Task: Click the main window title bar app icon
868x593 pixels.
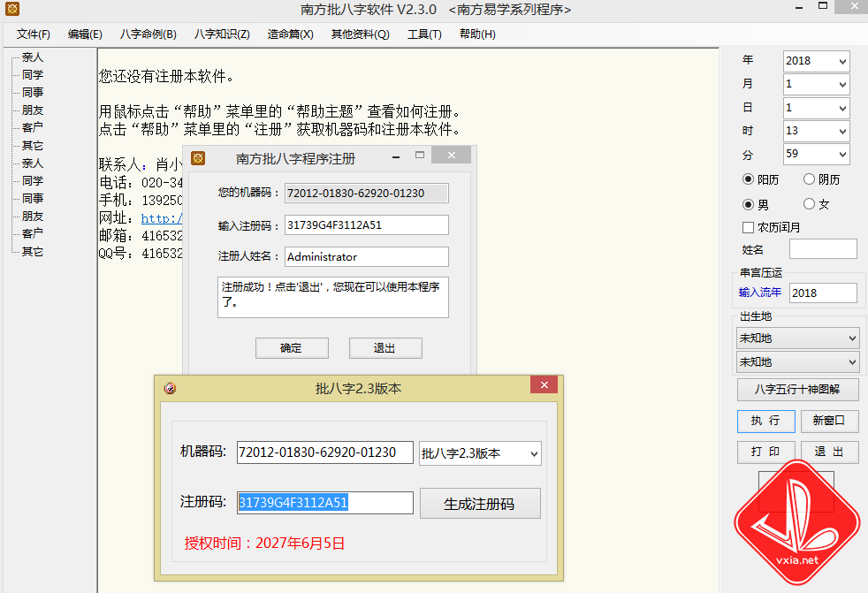Action: click(x=11, y=10)
